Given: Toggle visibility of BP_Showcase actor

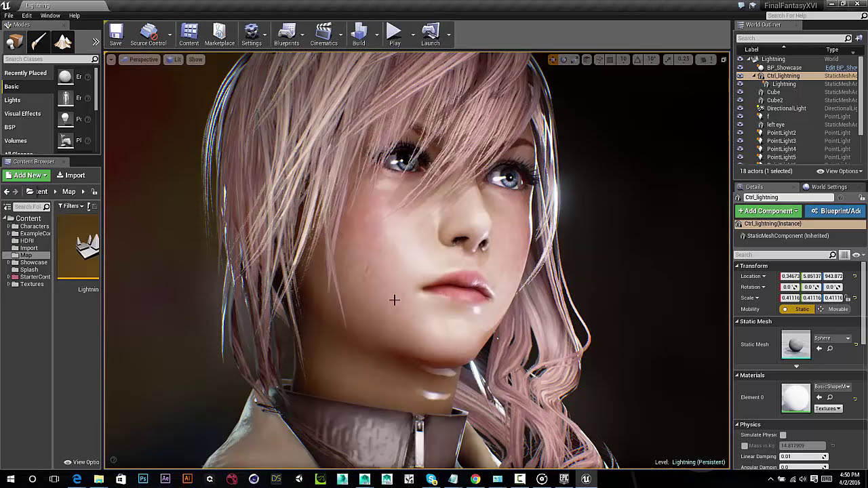Looking at the screenshot, I should pos(740,68).
